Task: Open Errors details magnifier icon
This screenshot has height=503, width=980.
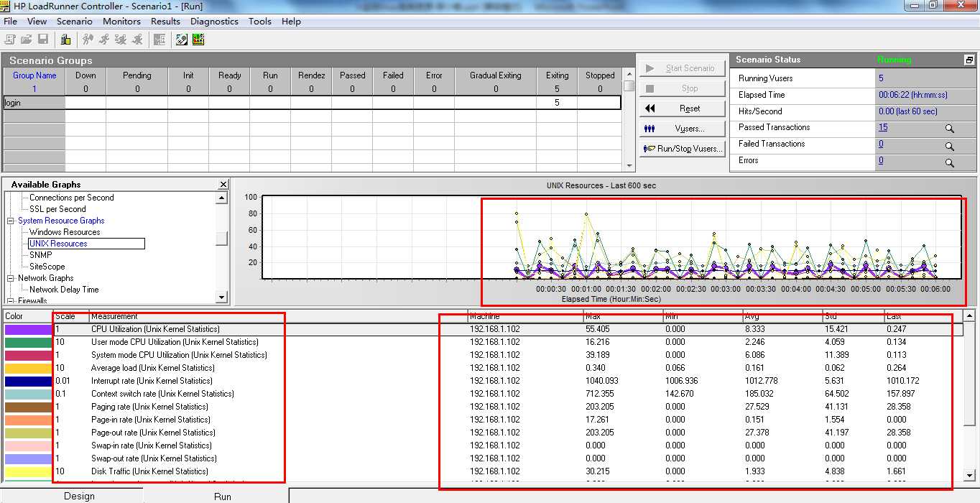Action: 950,163
